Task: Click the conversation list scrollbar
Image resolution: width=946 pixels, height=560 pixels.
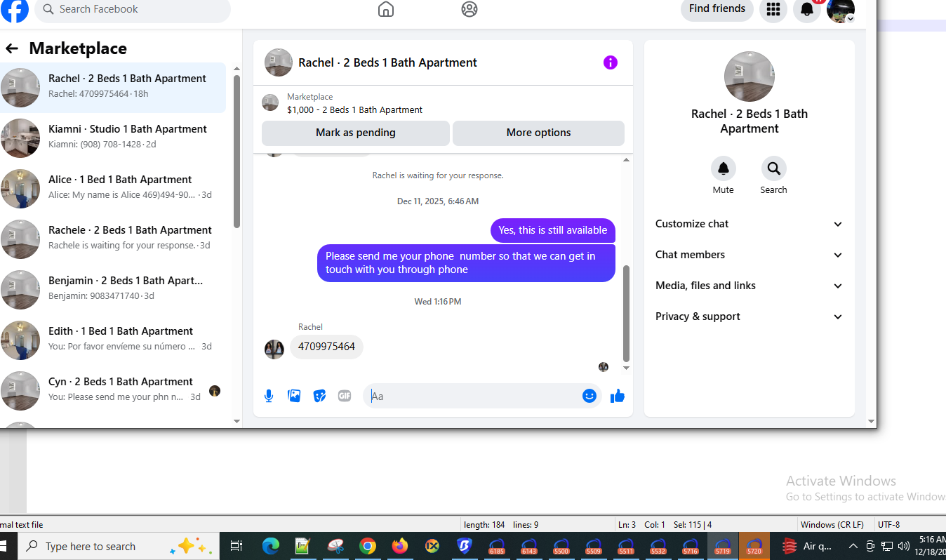Action: click(x=236, y=151)
